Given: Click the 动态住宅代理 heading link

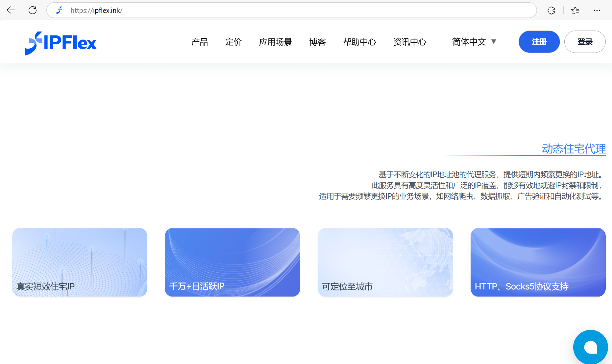Looking at the screenshot, I should tap(574, 149).
